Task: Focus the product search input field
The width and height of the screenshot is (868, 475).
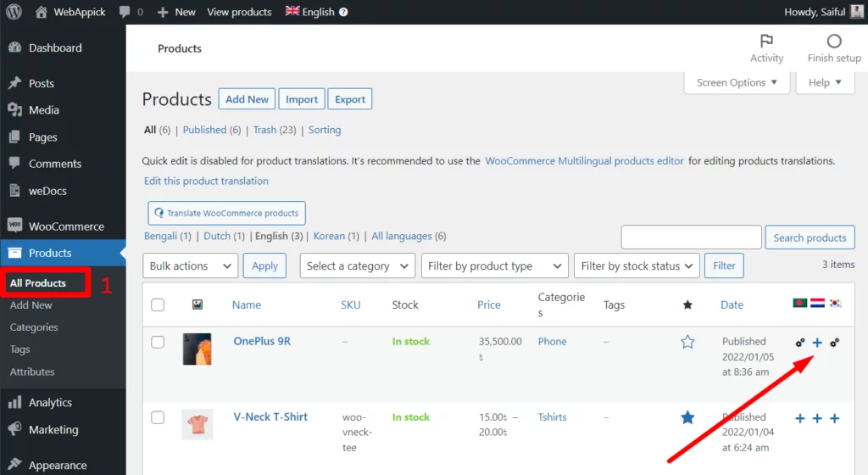Action: (x=692, y=237)
